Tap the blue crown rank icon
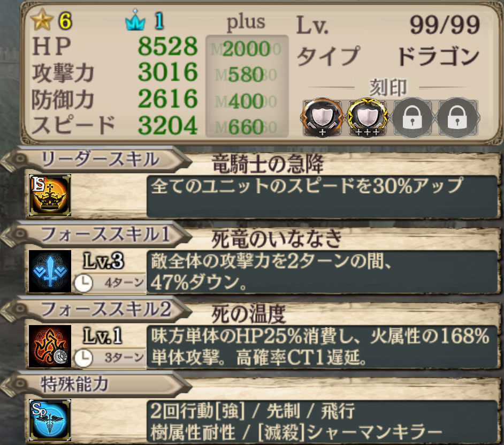504x445 pixels. click(x=135, y=20)
